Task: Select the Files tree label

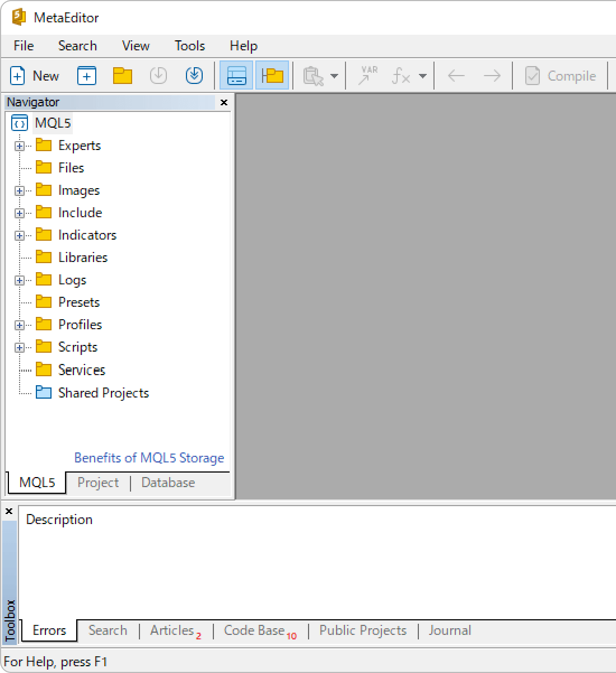Action: (x=71, y=167)
